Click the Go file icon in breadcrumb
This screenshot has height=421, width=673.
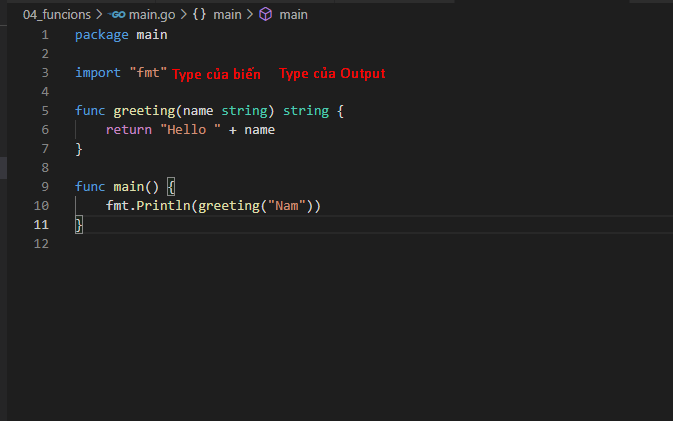pyautogui.click(x=117, y=15)
